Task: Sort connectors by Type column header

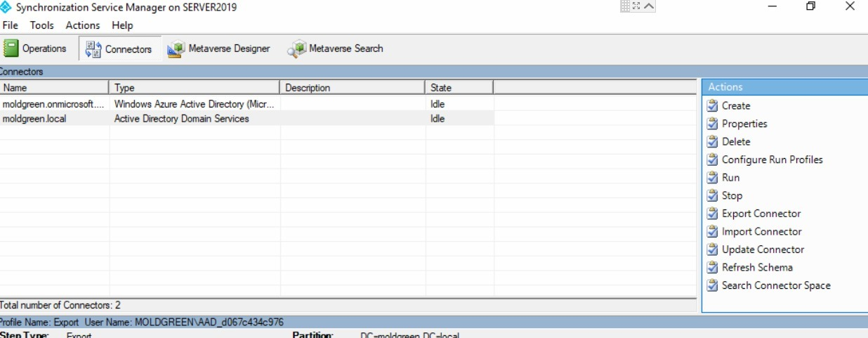Action: (195, 88)
